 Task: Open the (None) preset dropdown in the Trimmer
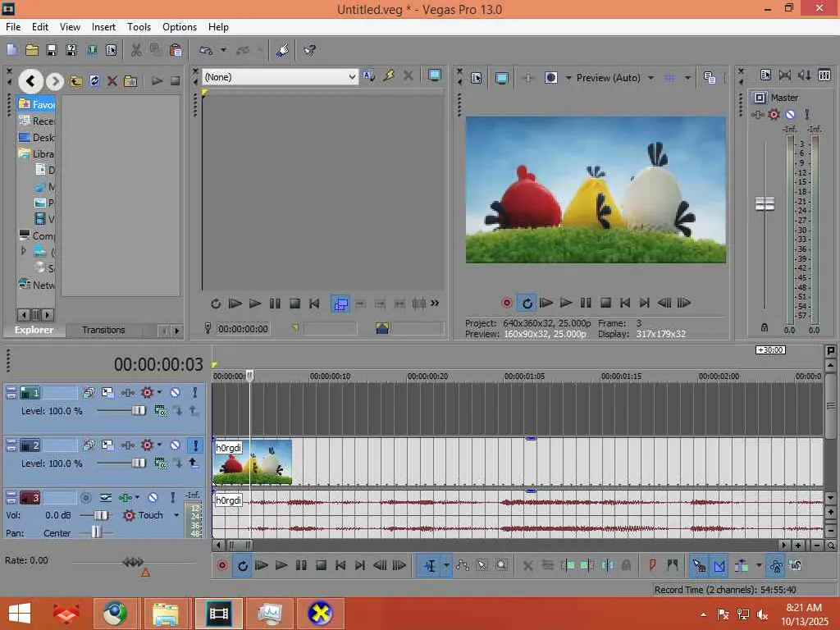point(352,76)
